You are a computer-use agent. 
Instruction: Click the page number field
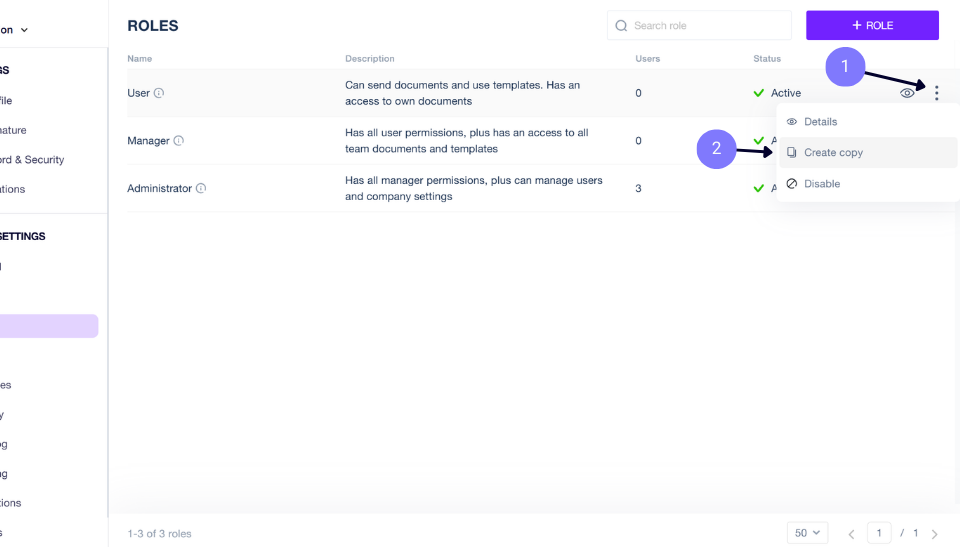click(x=879, y=533)
